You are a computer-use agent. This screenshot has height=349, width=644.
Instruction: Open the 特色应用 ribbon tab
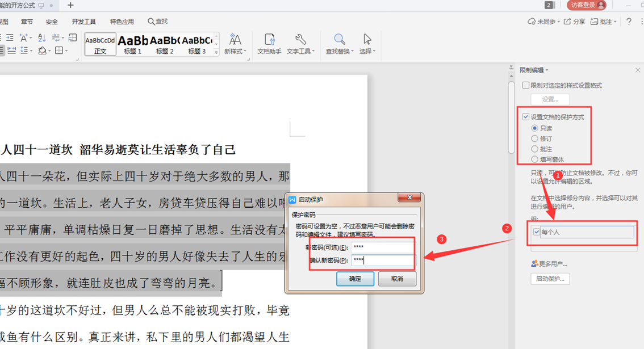(122, 22)
